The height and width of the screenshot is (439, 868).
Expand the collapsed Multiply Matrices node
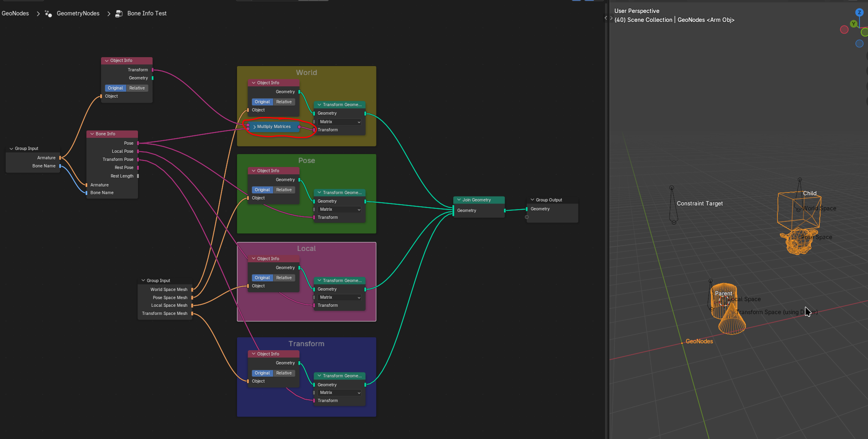[x=254, y=127]
